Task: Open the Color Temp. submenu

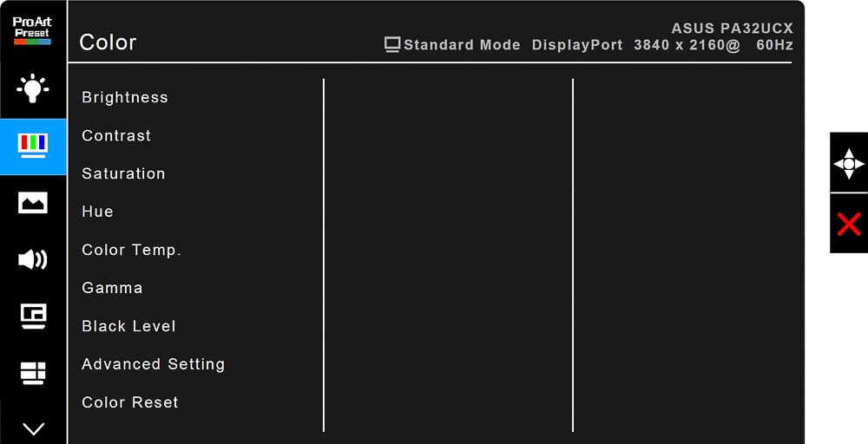Action: click(x=131, y=250)
